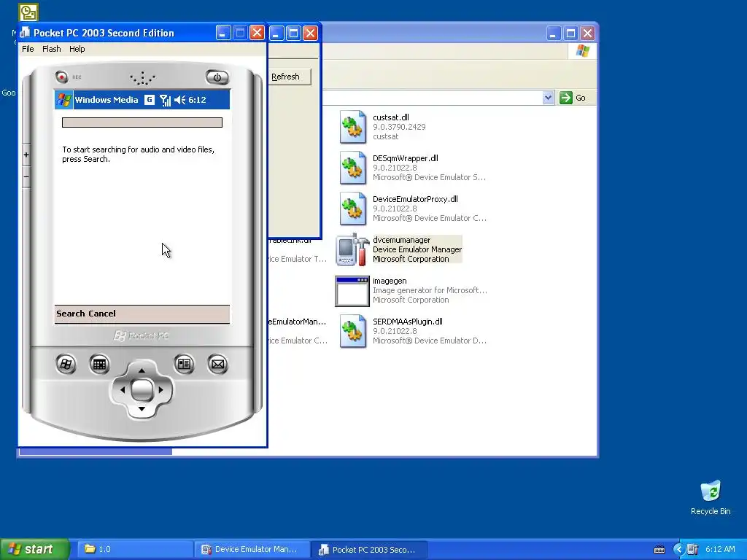Tap Search in Windows Media menu bar
Image resolution: width=747 pixels, height=560 pixels.
point(71,314)
